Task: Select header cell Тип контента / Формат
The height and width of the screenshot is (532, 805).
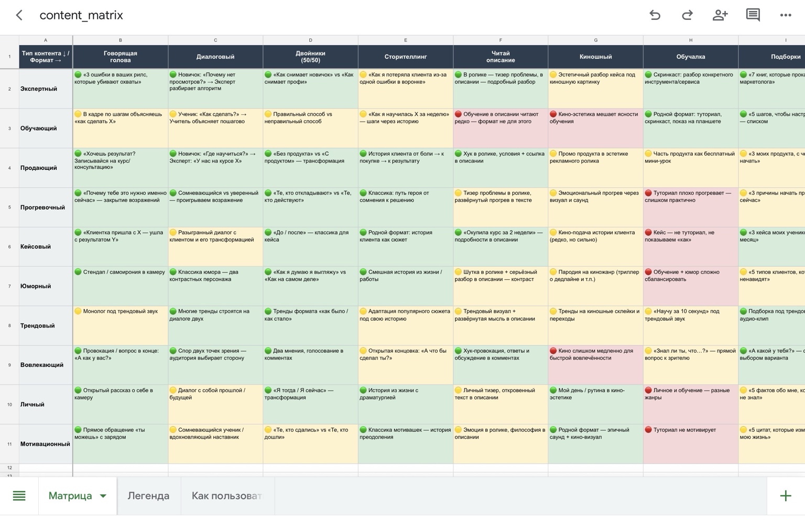Action: 46,57
